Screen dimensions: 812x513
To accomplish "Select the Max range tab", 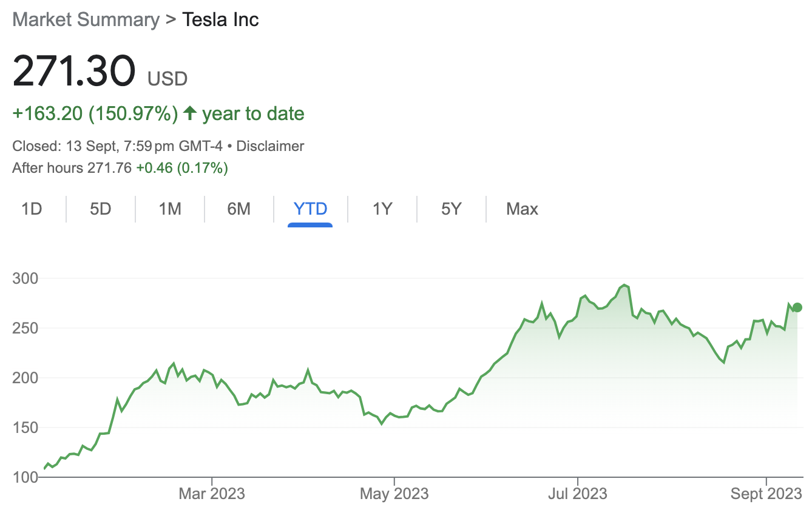I will 522,209.
